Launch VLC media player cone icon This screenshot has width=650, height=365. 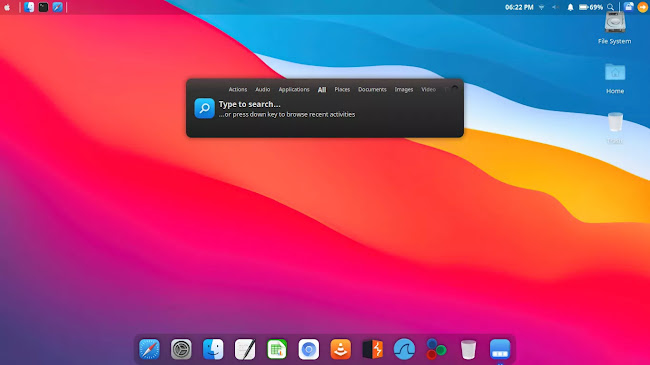click(341, 349)
